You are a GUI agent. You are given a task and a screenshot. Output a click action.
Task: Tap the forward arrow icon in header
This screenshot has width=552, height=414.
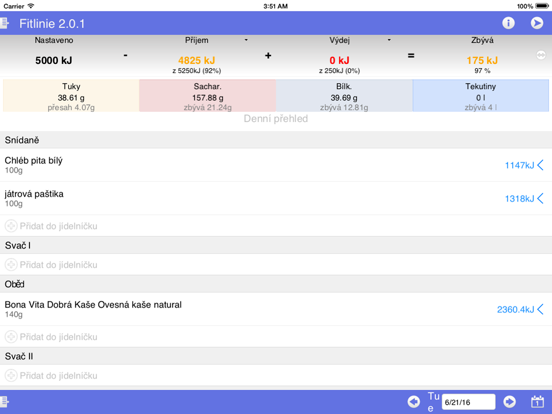[537, 23]
